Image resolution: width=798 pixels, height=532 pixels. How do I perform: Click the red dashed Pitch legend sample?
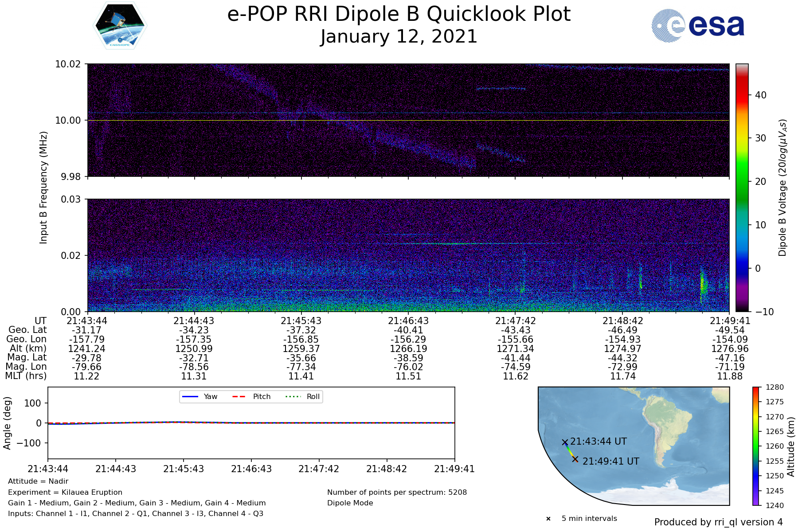pos(239,396)
